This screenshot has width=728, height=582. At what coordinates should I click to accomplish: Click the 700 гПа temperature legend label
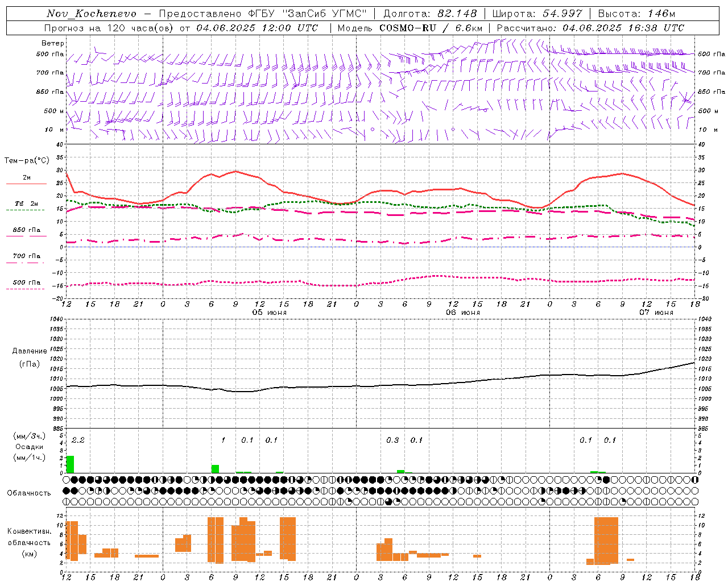pos(26,256)
